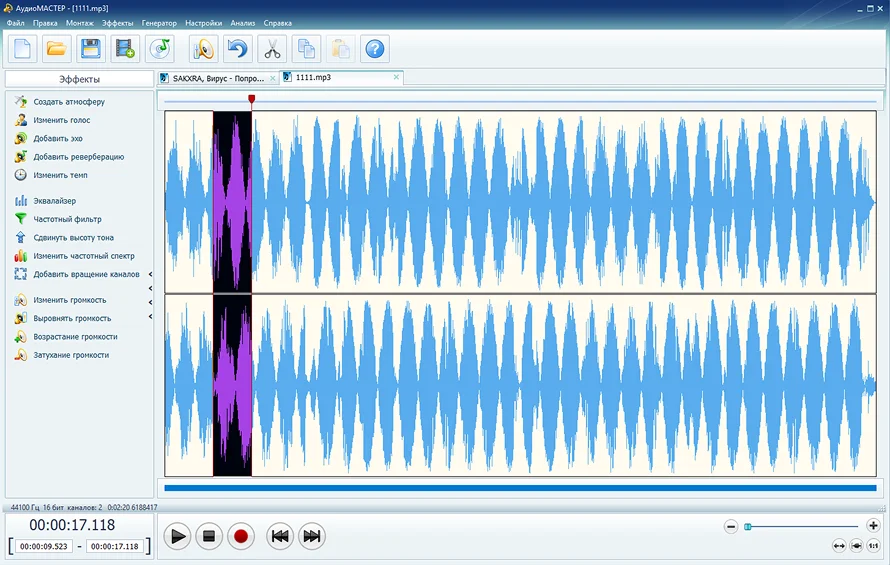Expand the arrow beside Выровнять громкость
This screenshot has height=565, width=890.
click(150, 318)
